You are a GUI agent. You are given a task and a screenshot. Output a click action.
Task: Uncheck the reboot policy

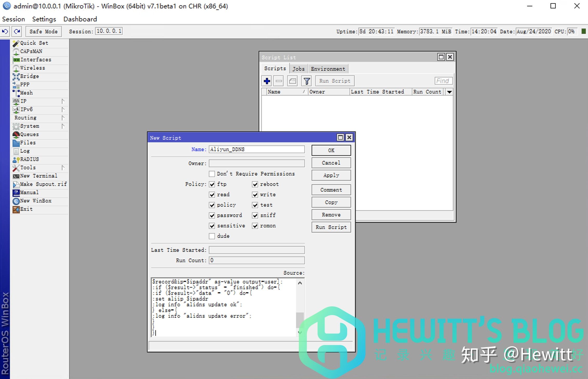tap(255, 184)
